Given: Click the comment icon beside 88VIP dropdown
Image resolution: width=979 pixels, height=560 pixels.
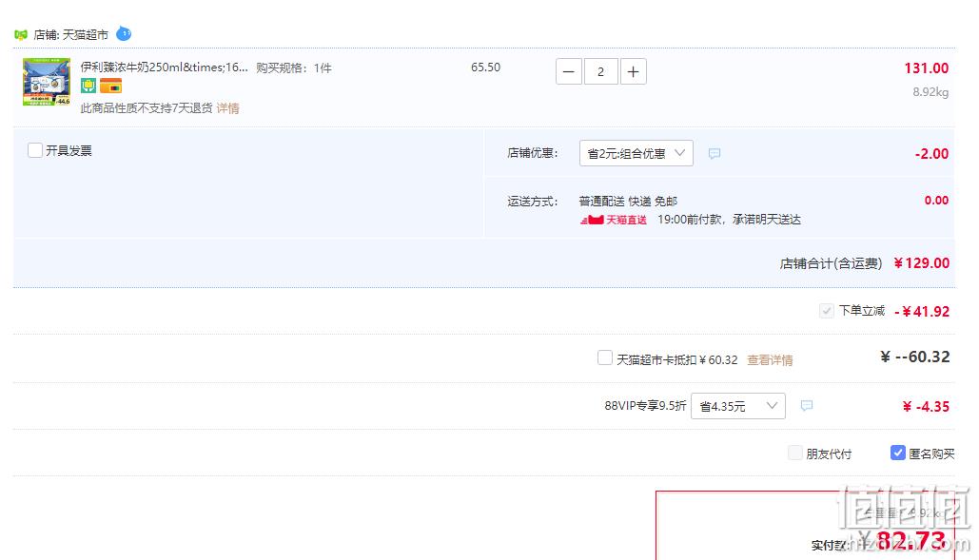Looking at the screenshot, I should tap(807, 406).
